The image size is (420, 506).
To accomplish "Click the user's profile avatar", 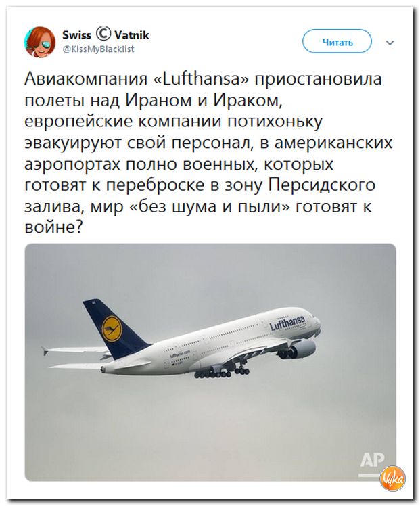I will click(x=40, y=41).
